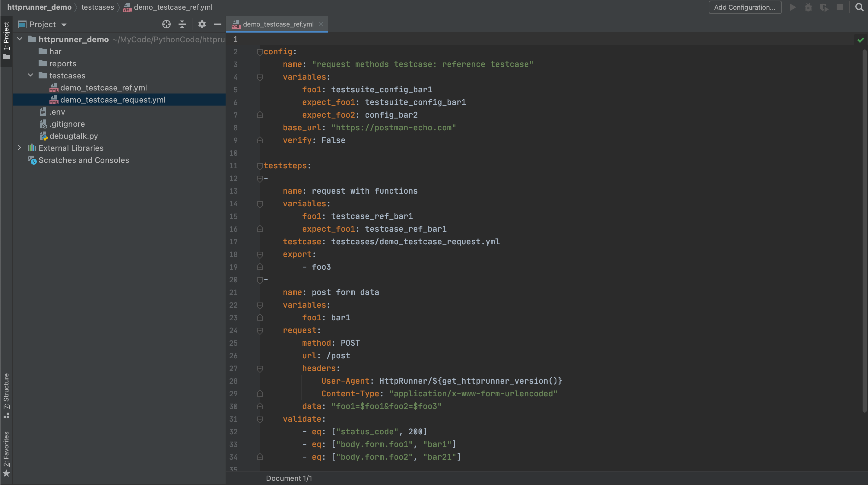Fold the teststeps block at line 11
The image size is (868, 485).
tap(260, 166)
